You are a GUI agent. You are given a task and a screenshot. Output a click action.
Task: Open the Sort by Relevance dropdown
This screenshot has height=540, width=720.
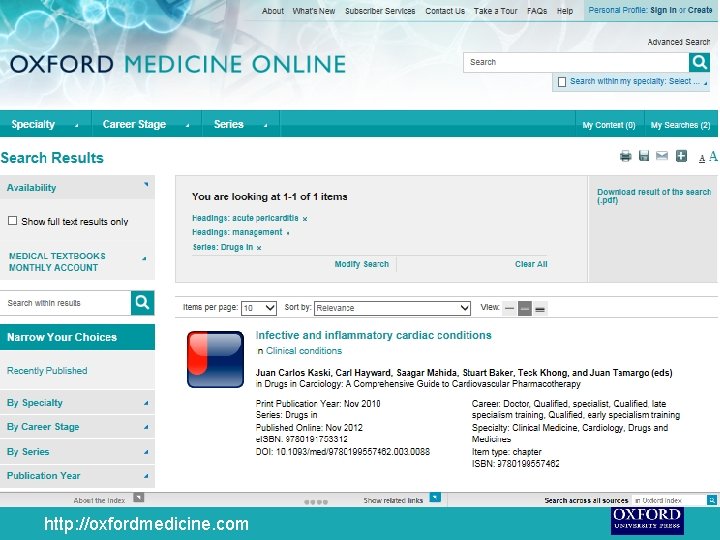pos(393,308)
